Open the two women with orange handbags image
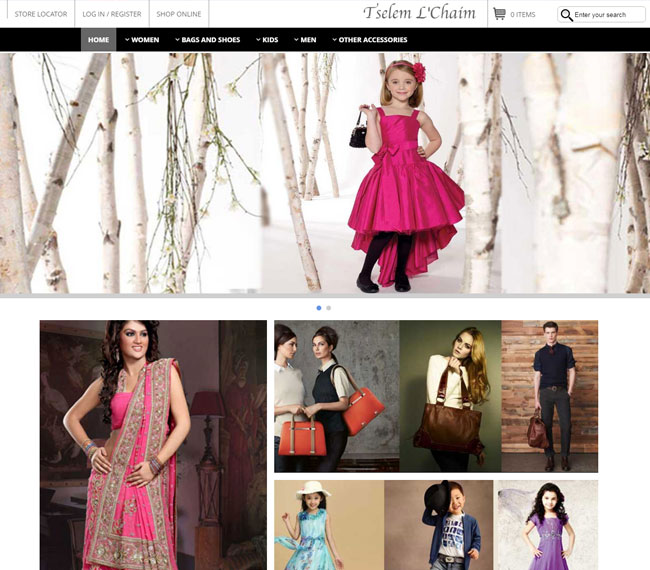This screenshot has height=570, width=650. pos(336,396)
